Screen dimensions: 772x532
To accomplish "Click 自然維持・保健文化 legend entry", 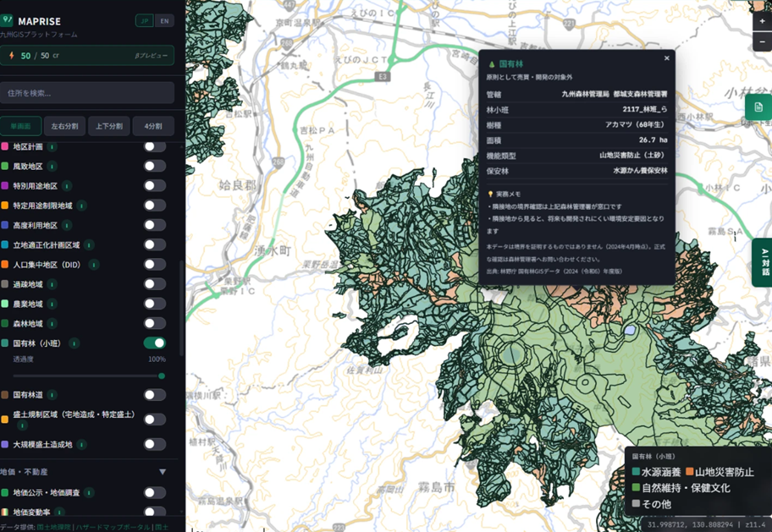I will point(681,488).
